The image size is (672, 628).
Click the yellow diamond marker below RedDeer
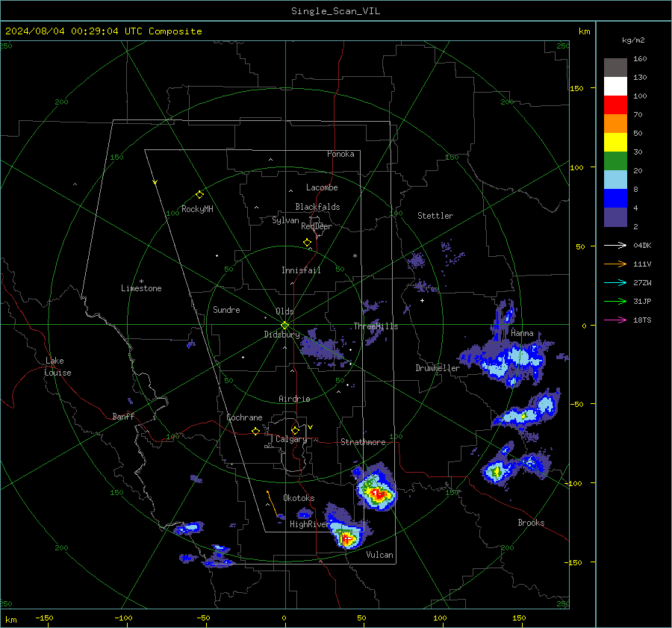coord(307,243)
